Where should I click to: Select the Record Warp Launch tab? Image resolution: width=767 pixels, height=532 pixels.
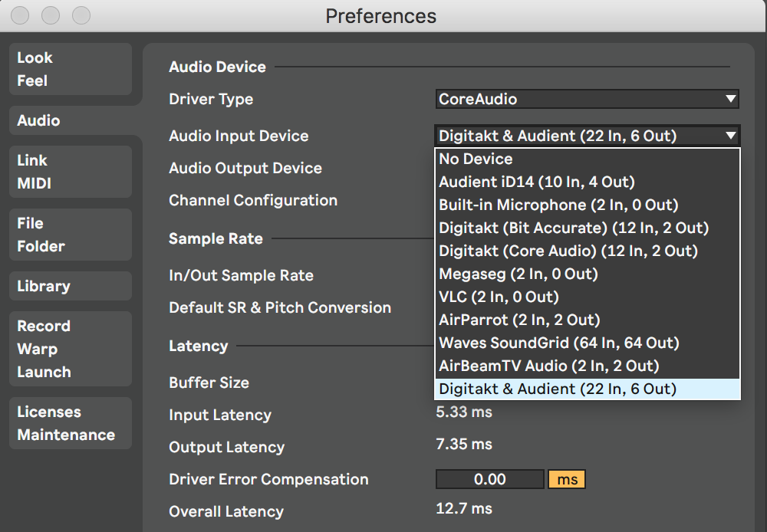(71, 349)
